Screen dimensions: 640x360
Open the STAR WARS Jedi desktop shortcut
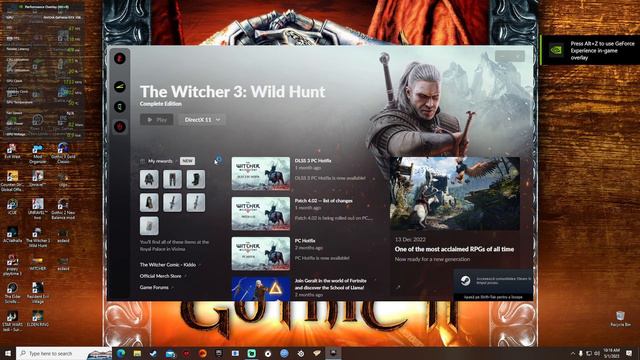12,321
